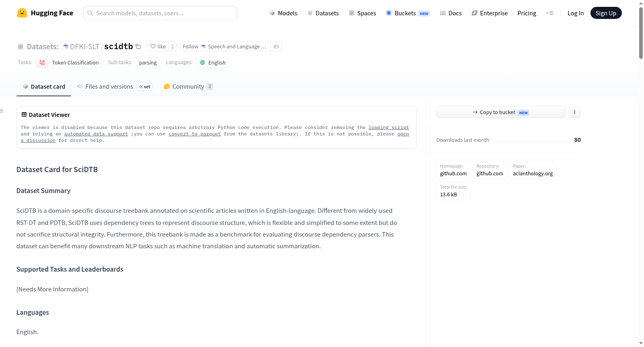644x347 pixels.
Task: Click the Downloads last month value 80
Action: [x=578, y=140]
